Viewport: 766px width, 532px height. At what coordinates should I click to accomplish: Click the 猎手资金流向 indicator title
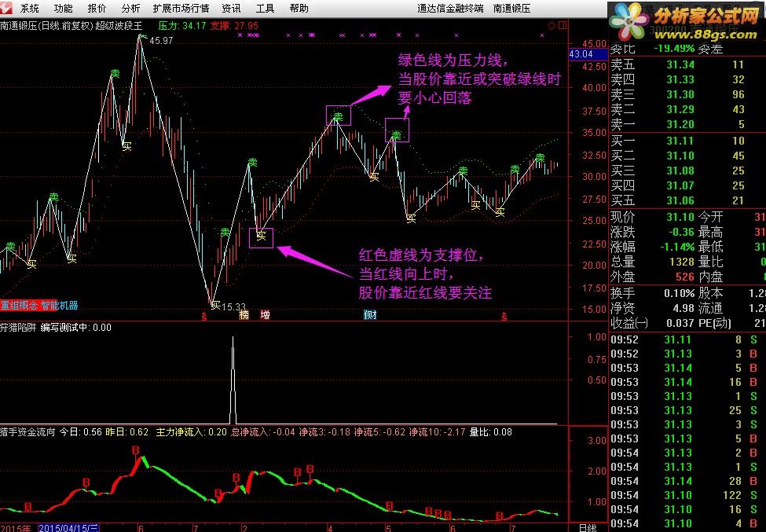pos(27,432)
